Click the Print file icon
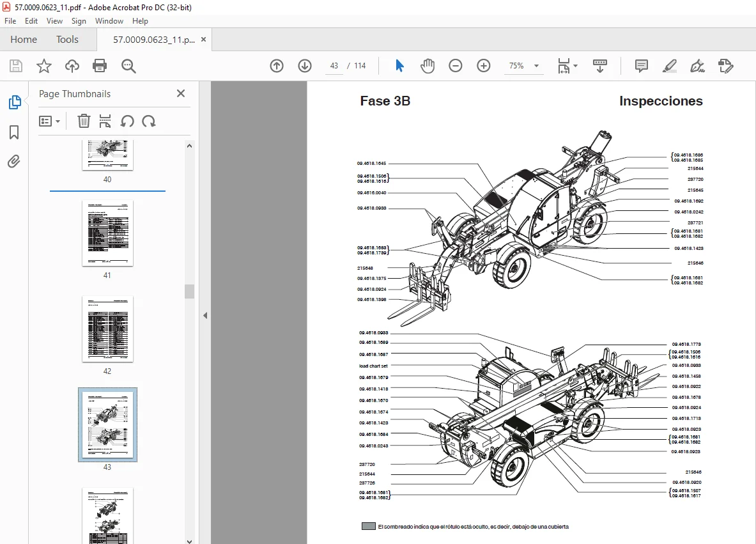 click(100, 66)
